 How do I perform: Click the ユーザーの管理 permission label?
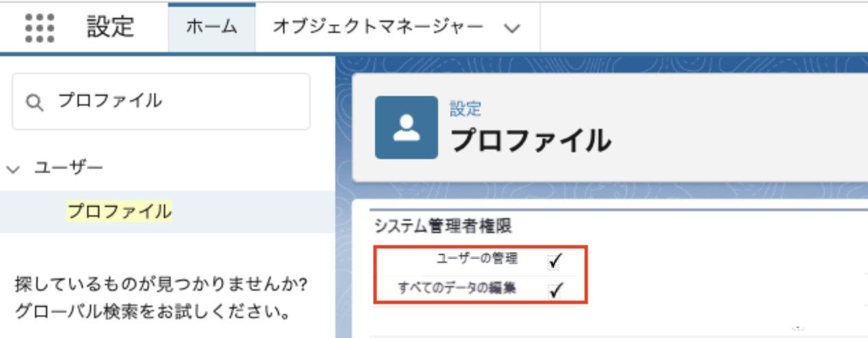coord(477,258)
